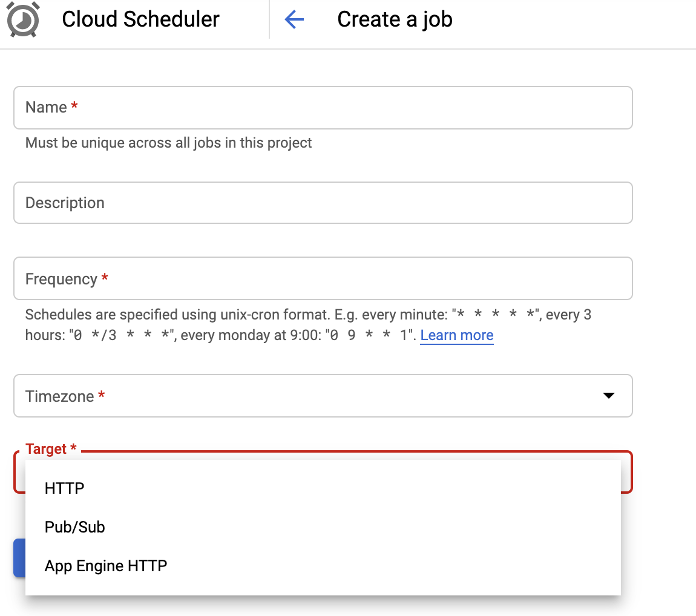Click the red Target dropdown label
Image resolution: width=696 pixels, height=616 pixels.
46,449
